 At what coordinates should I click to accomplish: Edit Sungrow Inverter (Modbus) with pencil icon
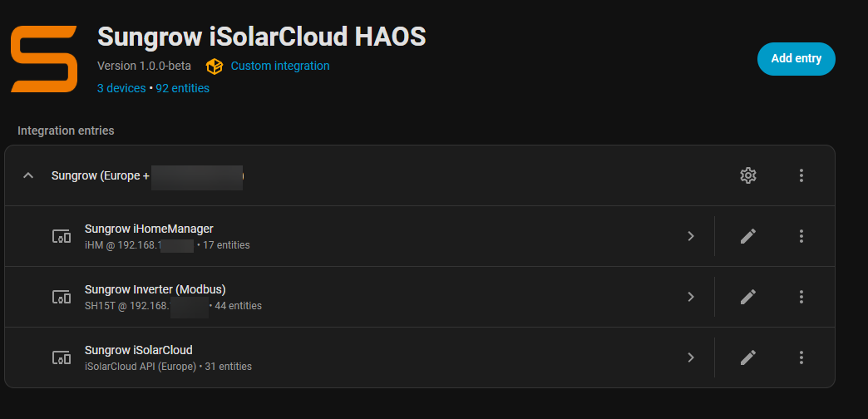tap(748, 298)
